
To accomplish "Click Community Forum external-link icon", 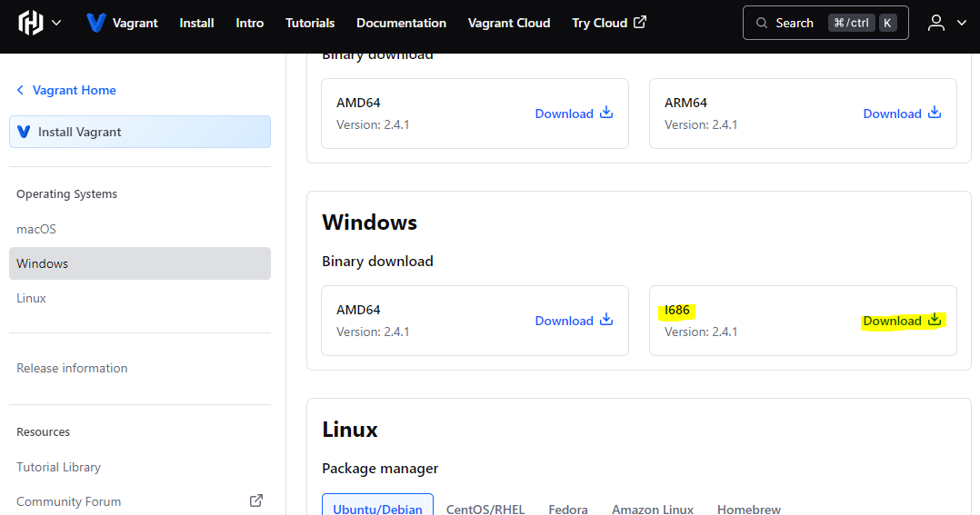I will (256, 500).
